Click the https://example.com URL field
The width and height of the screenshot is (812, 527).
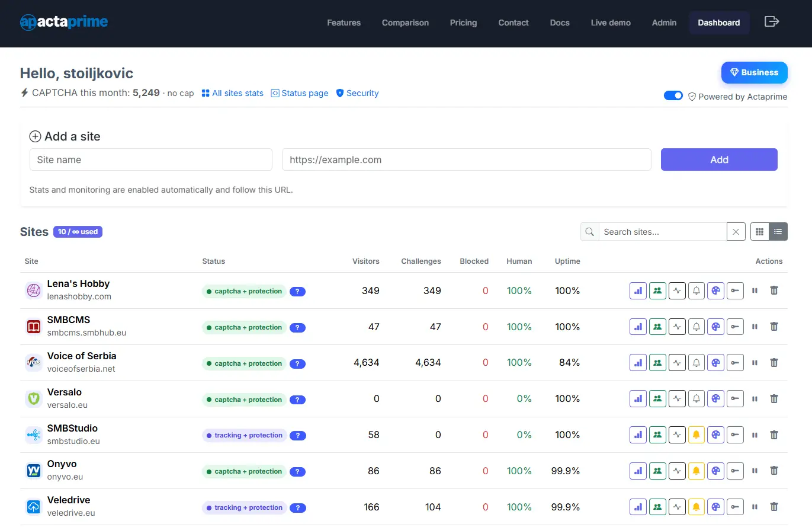(x=467, y=159)
